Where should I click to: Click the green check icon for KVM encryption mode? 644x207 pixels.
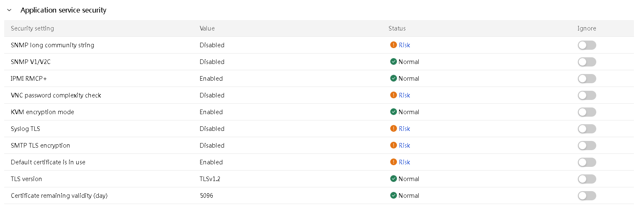pyautogui.click(x=393, y=112)
